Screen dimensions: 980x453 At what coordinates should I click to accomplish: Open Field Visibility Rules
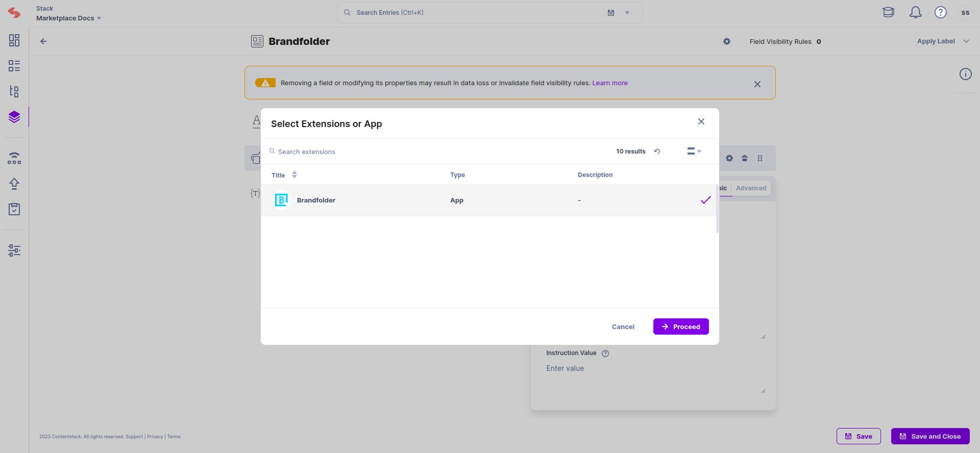785,42
